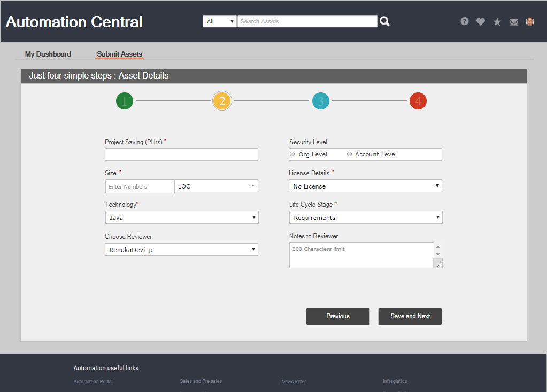The height and width of the screenshot is (392, 547).
Task: Open the Choose Reviewer dropdown
Action: pyautogui.click(x=182, y=249)
